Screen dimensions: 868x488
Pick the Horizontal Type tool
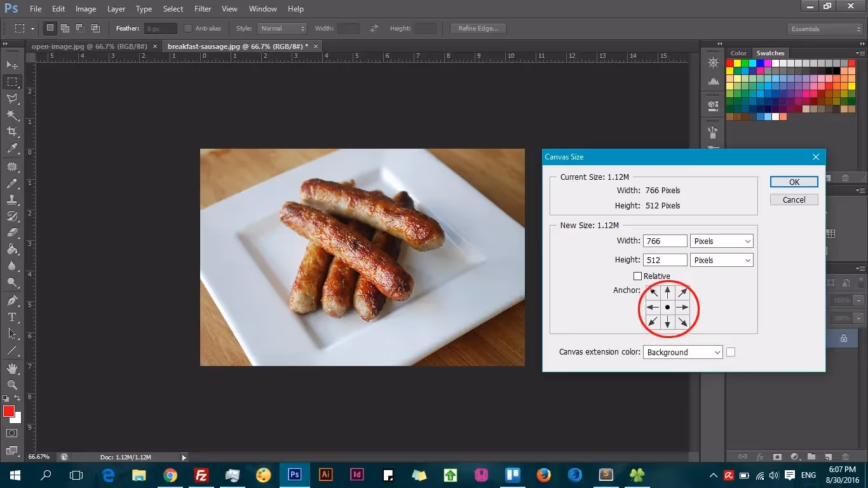point(11,317)
